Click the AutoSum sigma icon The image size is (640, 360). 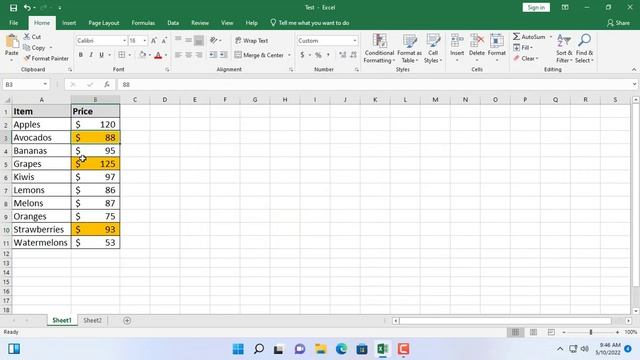pyautogui.click(x=516, y=37)
